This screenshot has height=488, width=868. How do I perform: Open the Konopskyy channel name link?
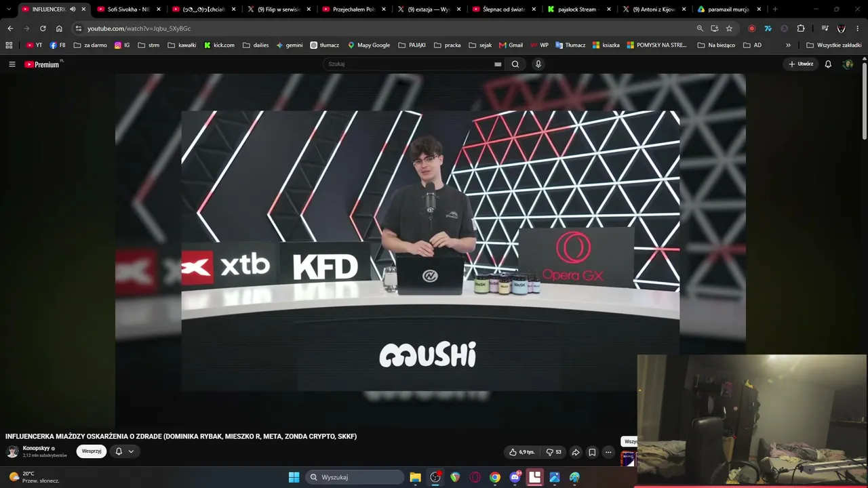(37, 448)
